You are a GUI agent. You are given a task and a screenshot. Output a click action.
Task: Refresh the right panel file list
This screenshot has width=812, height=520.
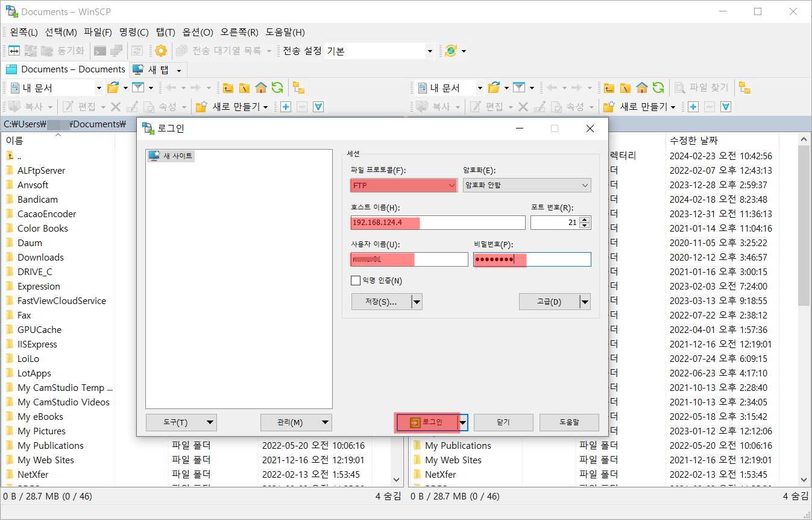pos(658,88)
